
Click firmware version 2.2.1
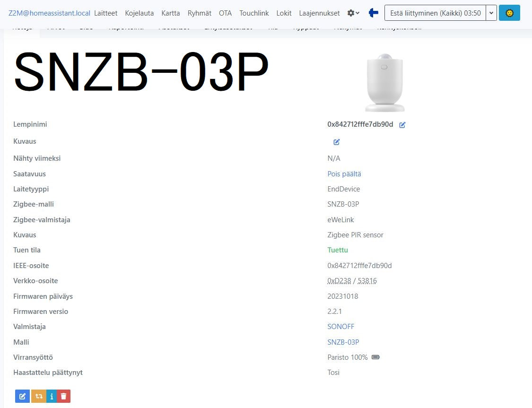coord(334,312)
